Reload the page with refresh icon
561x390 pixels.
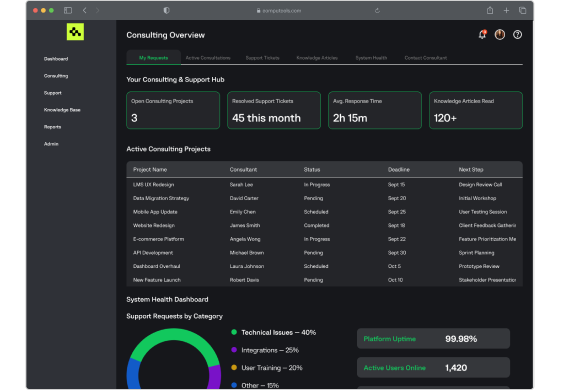(377, 11)
